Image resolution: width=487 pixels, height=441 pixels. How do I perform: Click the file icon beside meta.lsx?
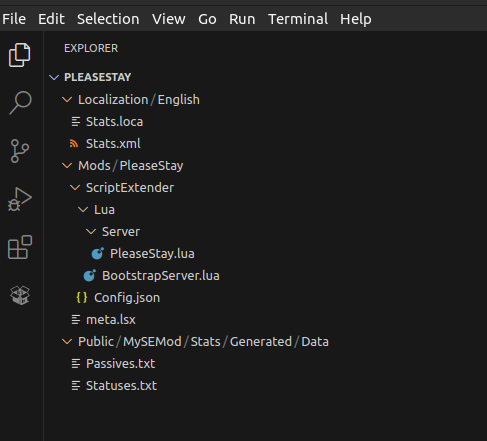point(76,320)
